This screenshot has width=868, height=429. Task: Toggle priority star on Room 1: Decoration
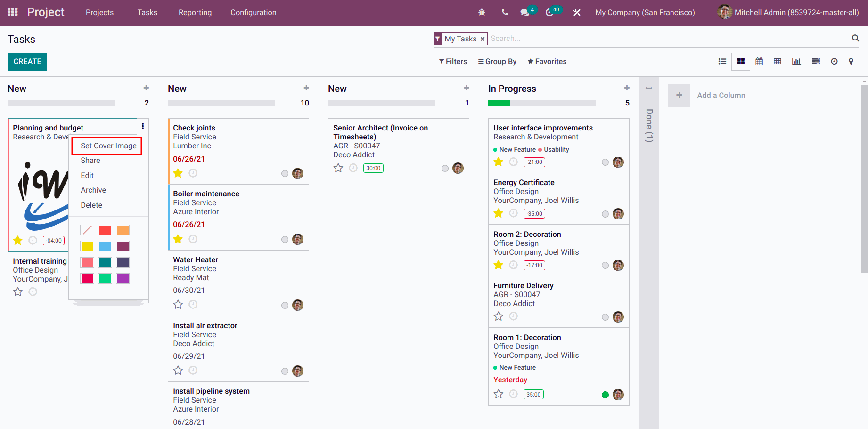[499, 394]
